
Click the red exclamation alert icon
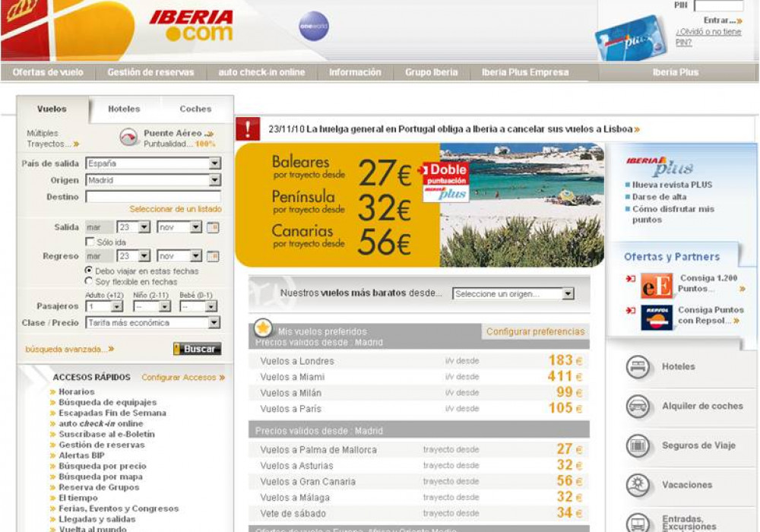[248, 129]
